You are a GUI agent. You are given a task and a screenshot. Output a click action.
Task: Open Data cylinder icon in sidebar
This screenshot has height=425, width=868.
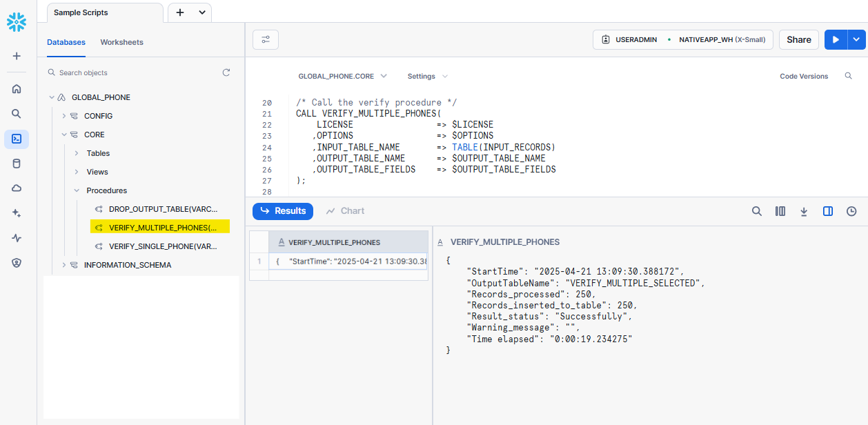coord(17,164)
